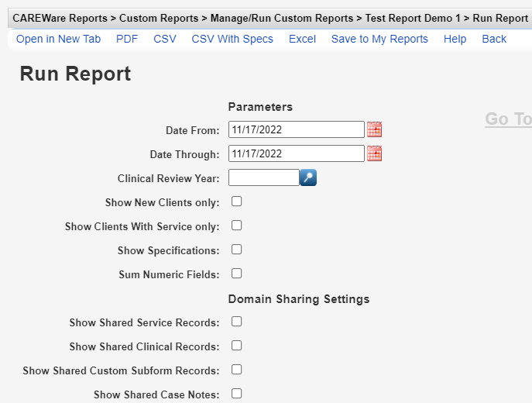The image size is (532, 403).
Task: Enable Sum Numeric Fields option
Action: pos(237,274)
